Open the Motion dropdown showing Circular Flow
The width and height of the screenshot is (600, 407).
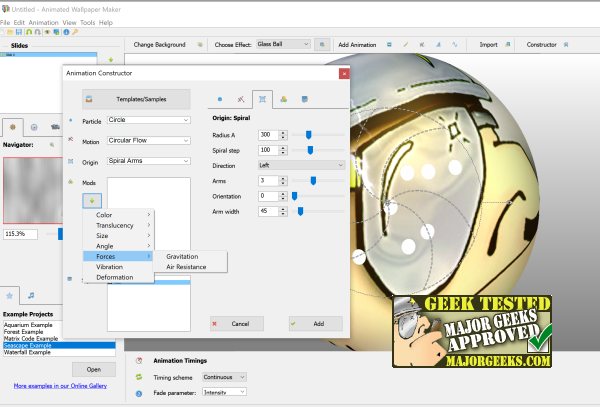click(148, 140)
